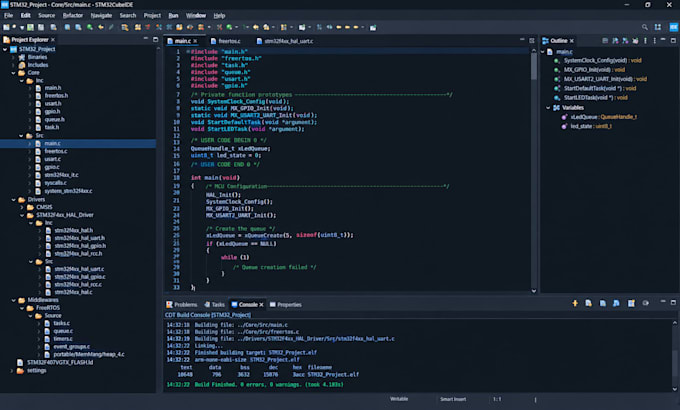Screen dimensions: 680x410
Task: Expand the CMSIS folder
Action: pyautogui.click(x=22, y=207)
